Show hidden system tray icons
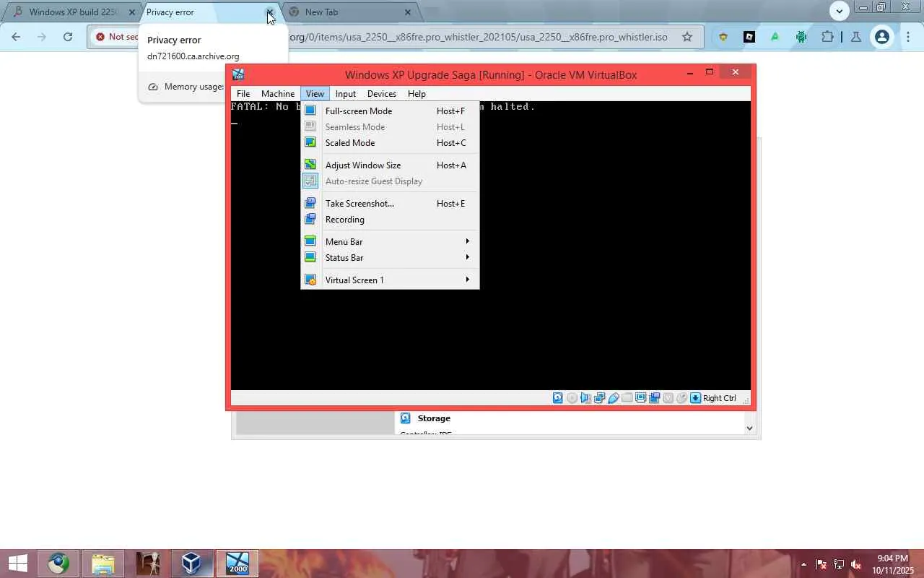The width and height of the screenshot is (924, 578). (803, 564)
